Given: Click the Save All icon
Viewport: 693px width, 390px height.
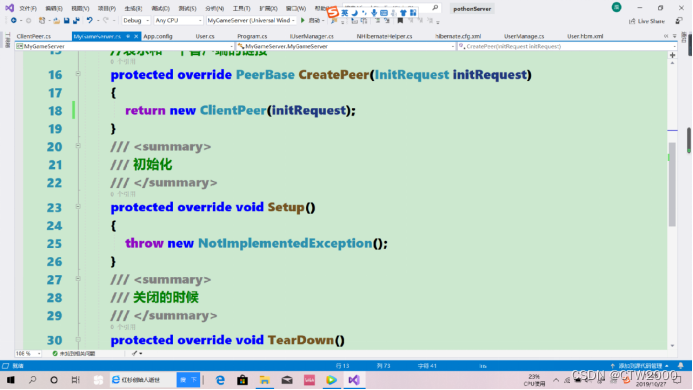Looking at the screenshot, I should click(76, 20).
